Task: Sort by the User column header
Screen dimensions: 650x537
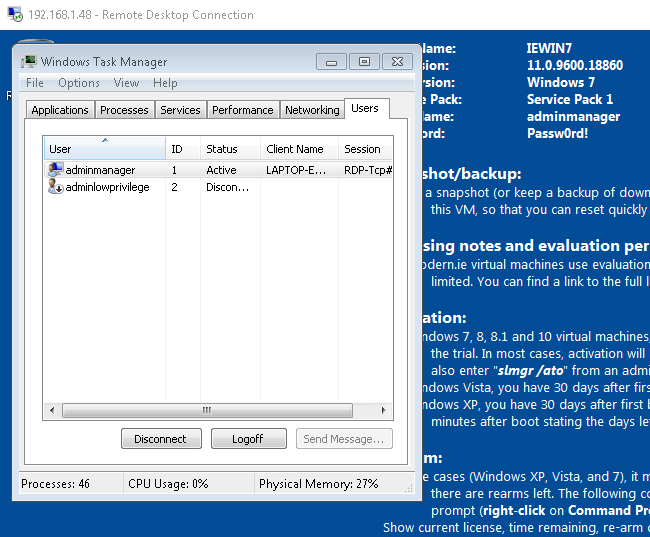Action: (x=104, y=148)
